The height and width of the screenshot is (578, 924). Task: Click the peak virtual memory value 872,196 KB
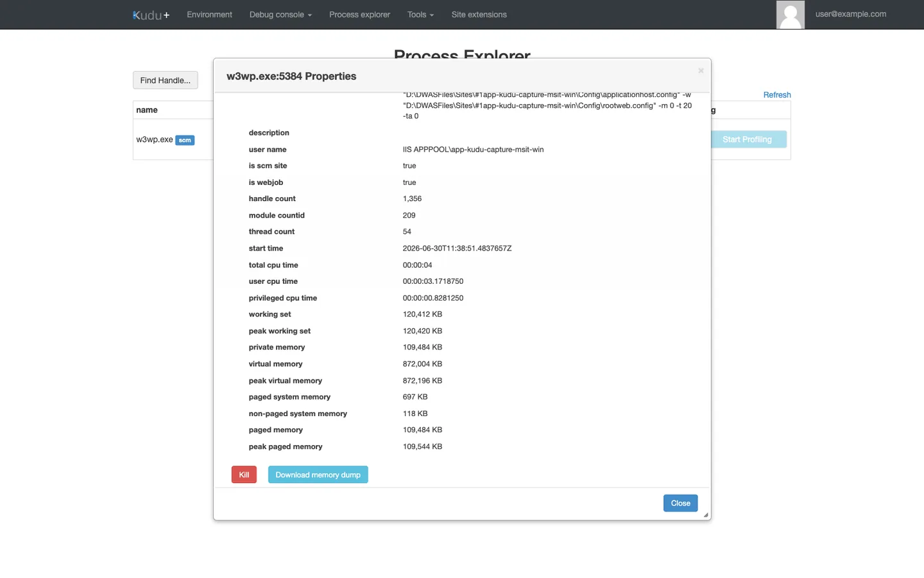coord(422,381)
